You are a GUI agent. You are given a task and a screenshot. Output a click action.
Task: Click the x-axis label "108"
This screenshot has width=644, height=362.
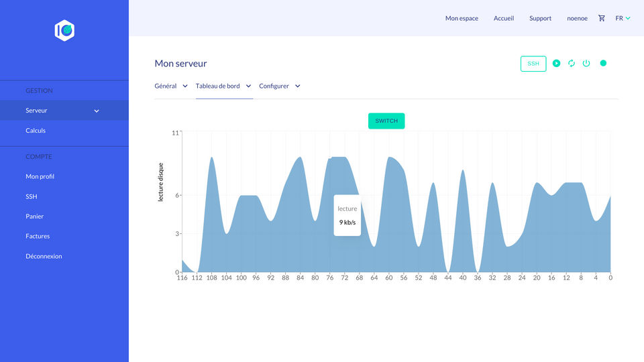(211, 278)
